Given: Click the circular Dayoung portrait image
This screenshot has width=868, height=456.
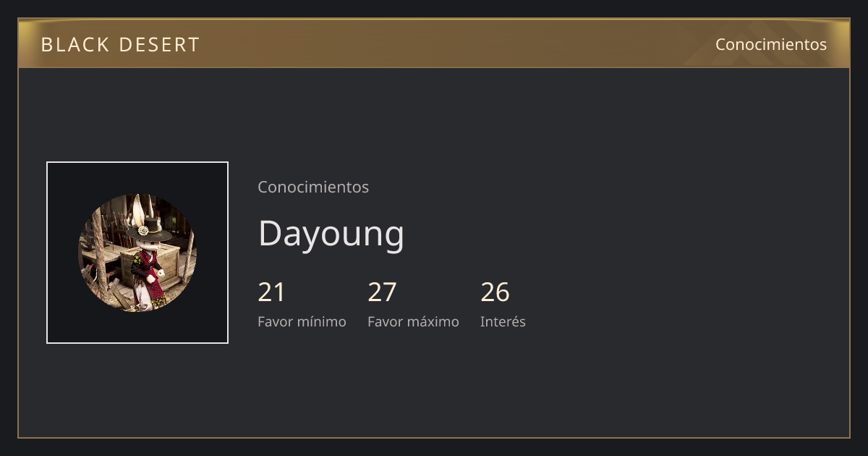Looking at the screenshot, I should 137,253.
